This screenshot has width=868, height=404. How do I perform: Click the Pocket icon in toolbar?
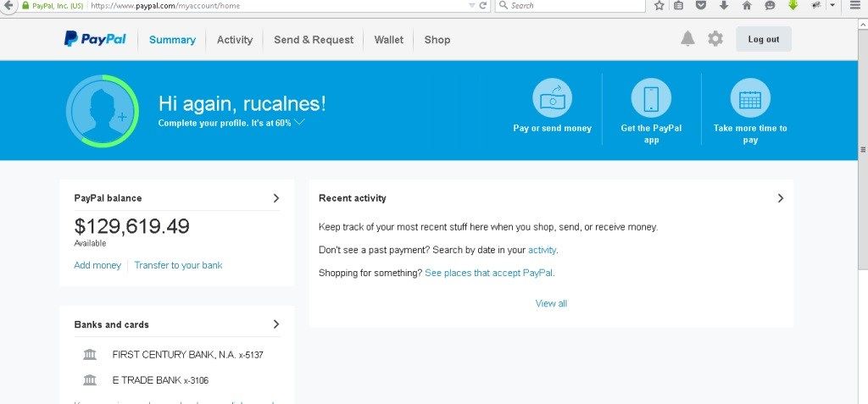701,6
